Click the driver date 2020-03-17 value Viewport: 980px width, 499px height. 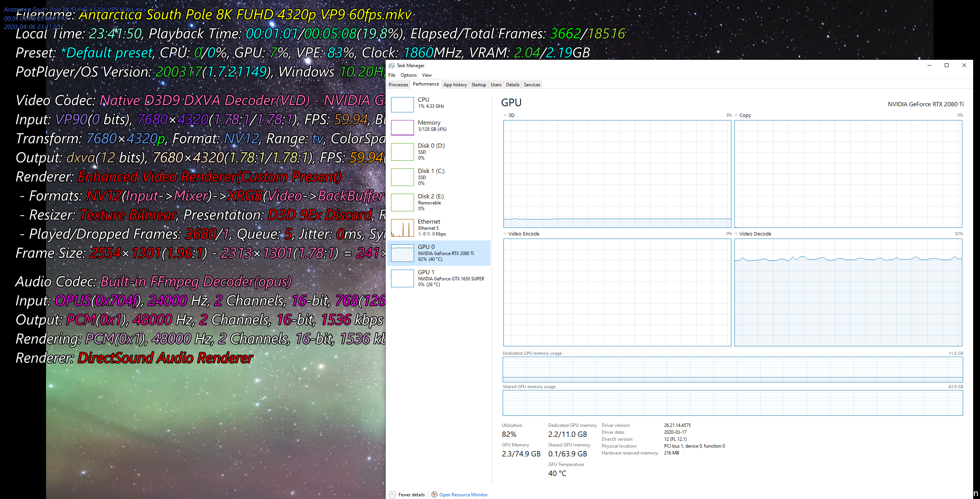tap(675, 432)
